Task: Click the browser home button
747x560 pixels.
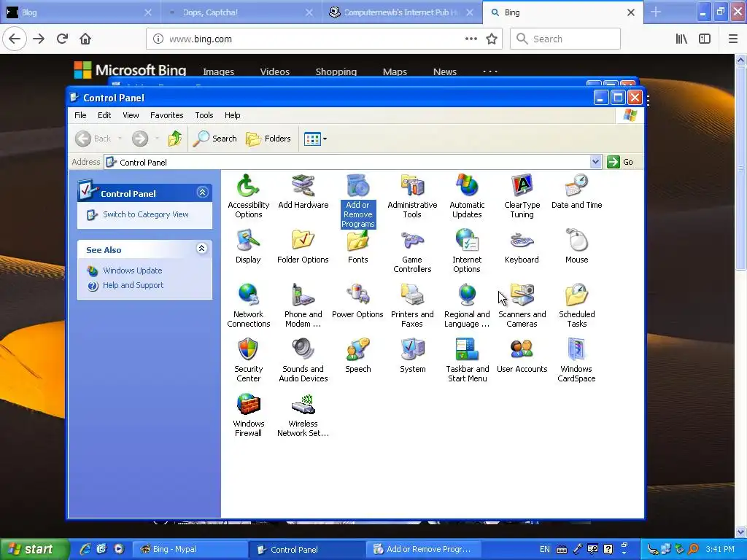Action: pyautogui.click(x=85, y=39)
